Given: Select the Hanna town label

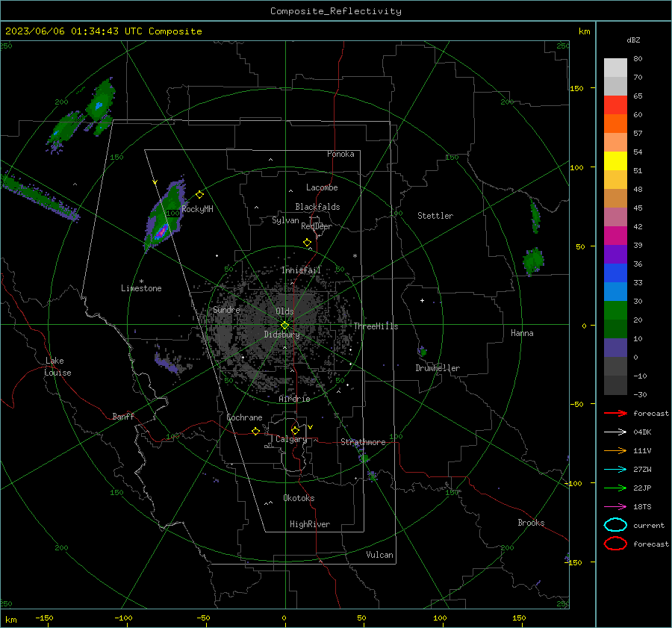Looking at the screenshot, I should pos(522,333).
